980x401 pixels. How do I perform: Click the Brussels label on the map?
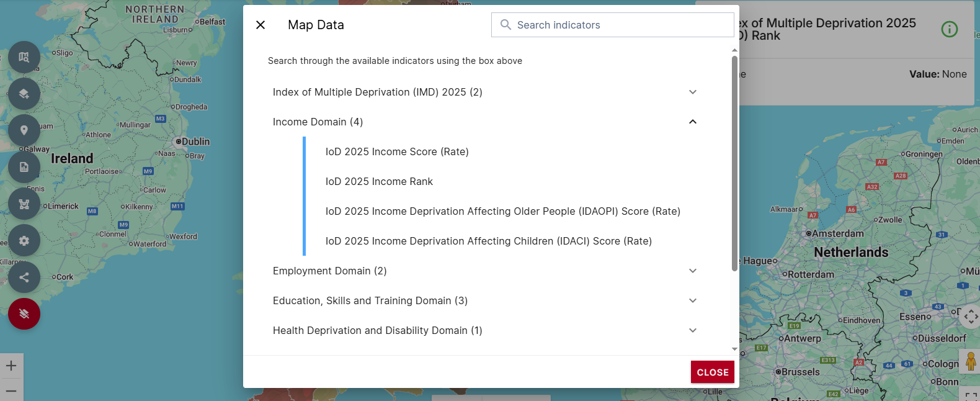point(800,372)
